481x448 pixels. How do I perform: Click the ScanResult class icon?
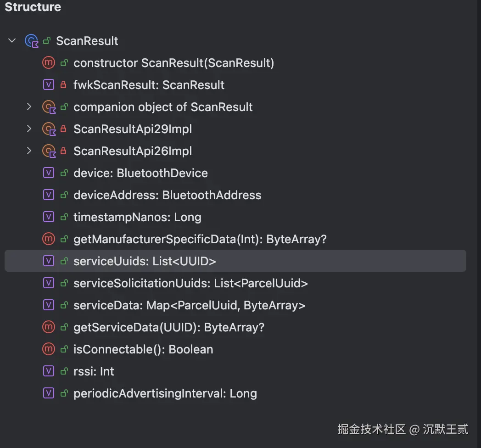point(32,41)
